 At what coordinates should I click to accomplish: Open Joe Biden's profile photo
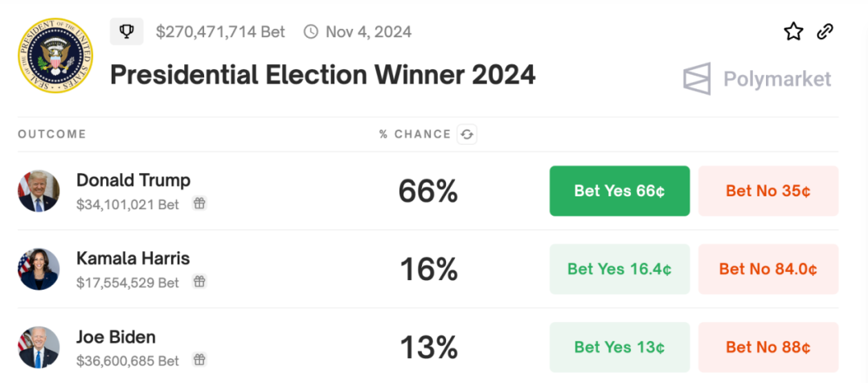[39, 347]
